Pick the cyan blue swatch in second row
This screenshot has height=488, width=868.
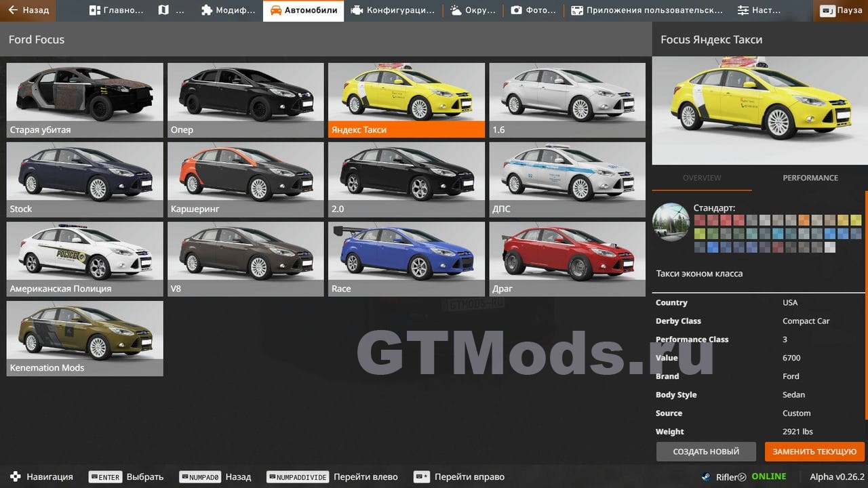(x=778, y=234)
